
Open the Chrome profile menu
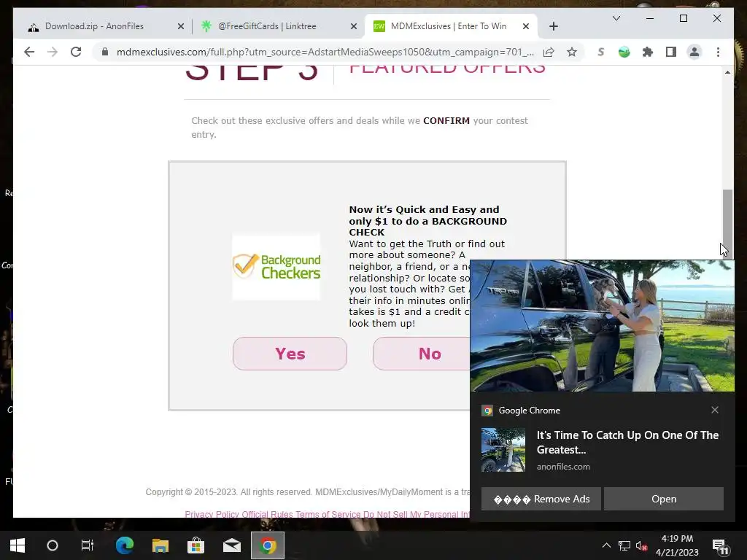(x=694, y=52)
